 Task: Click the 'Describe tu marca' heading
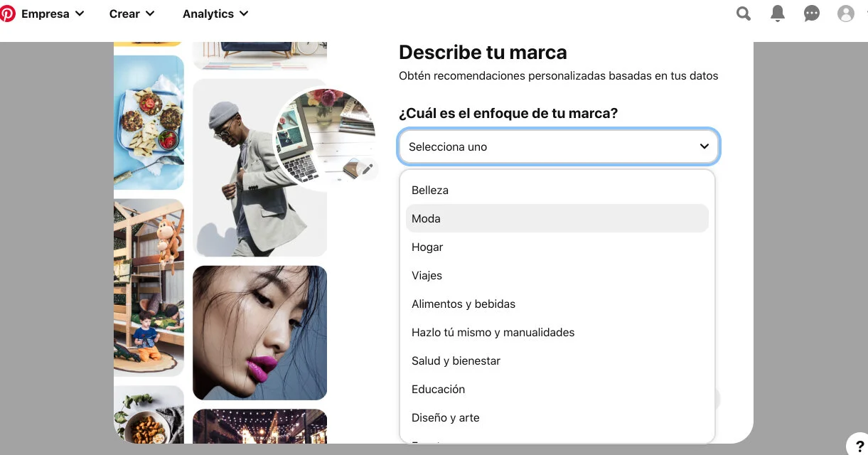pos(483,52)
